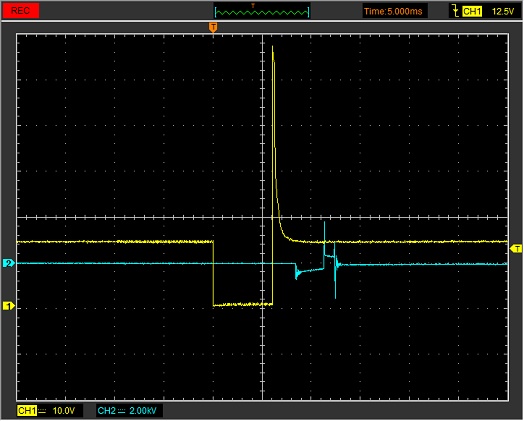This screenshot has height=421, width=524.
Task: Click the small T marker in overview bar
Action: pos(253,5)
